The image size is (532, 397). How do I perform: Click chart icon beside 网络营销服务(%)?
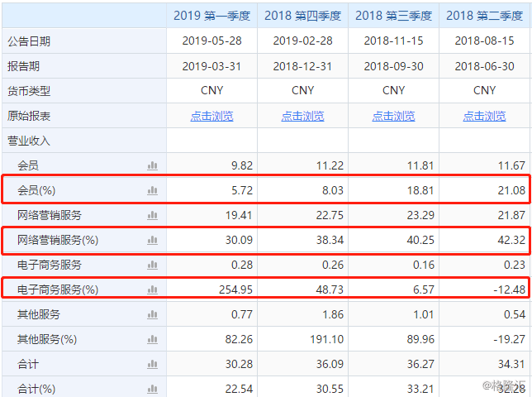tap(152, 240)
